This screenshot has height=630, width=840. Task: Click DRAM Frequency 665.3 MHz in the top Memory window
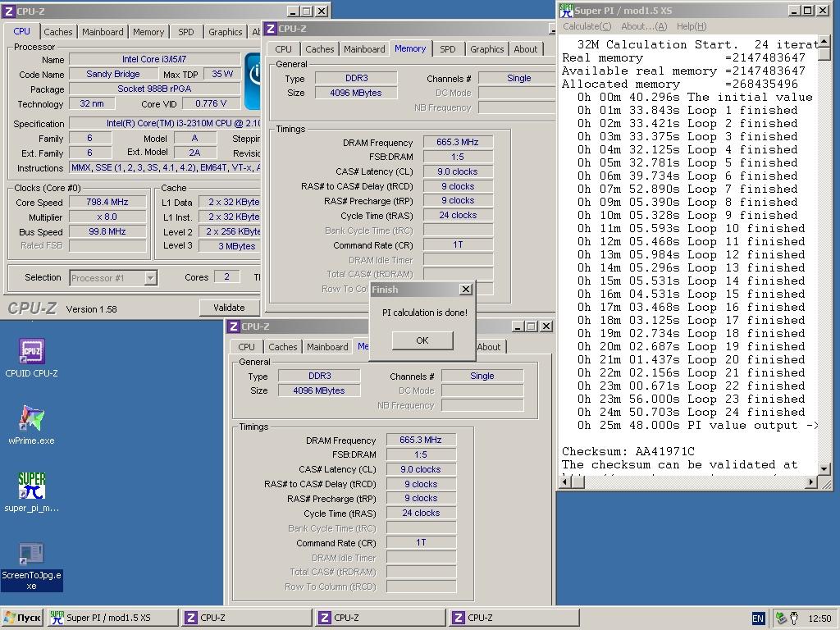[458, 142]
